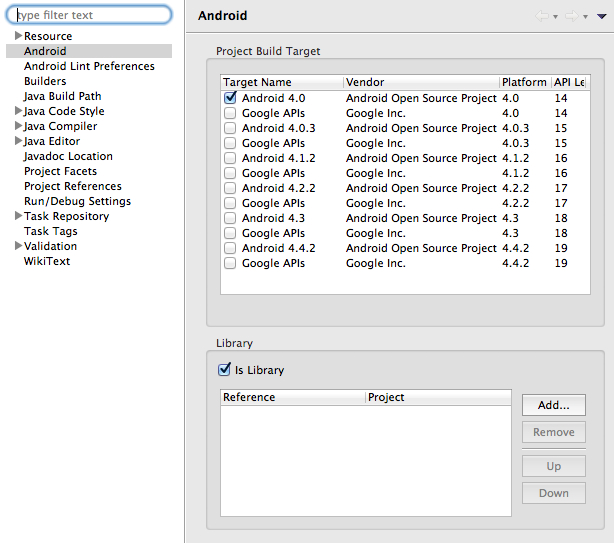Check the Google APIs 4.2.2 checkbox
The width and height of the screenshot is (614, 543).
(230, 203)
